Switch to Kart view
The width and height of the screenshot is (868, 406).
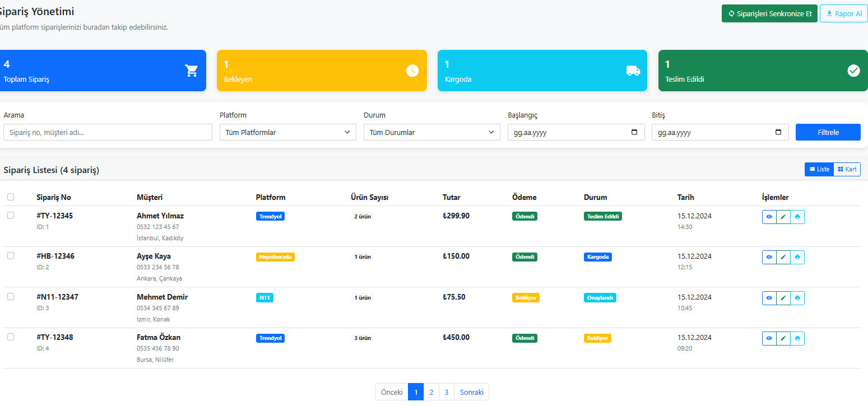pyautogui.click(x=847, y=169)
